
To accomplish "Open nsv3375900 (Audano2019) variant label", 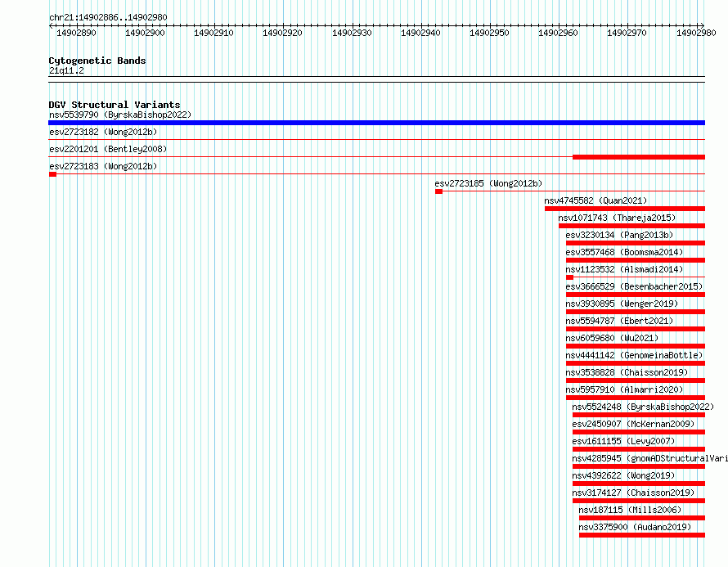I will tap(635, 527).
